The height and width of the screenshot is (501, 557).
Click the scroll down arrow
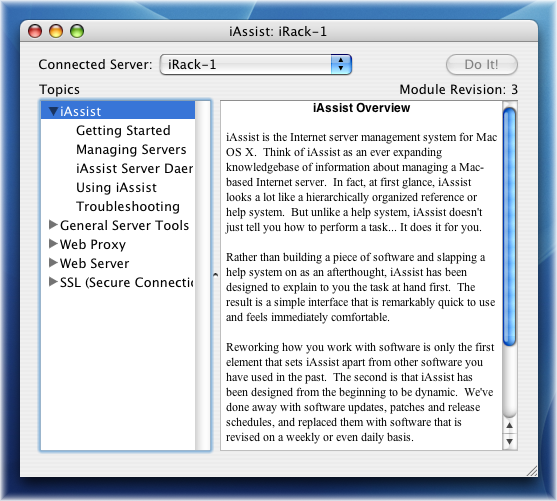pos(510,442)
